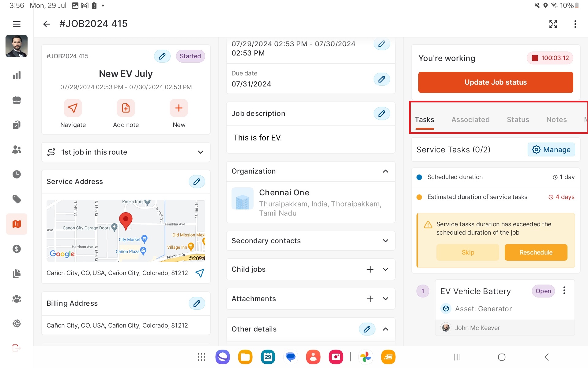Click the Service Address map thumbnail

126,231
